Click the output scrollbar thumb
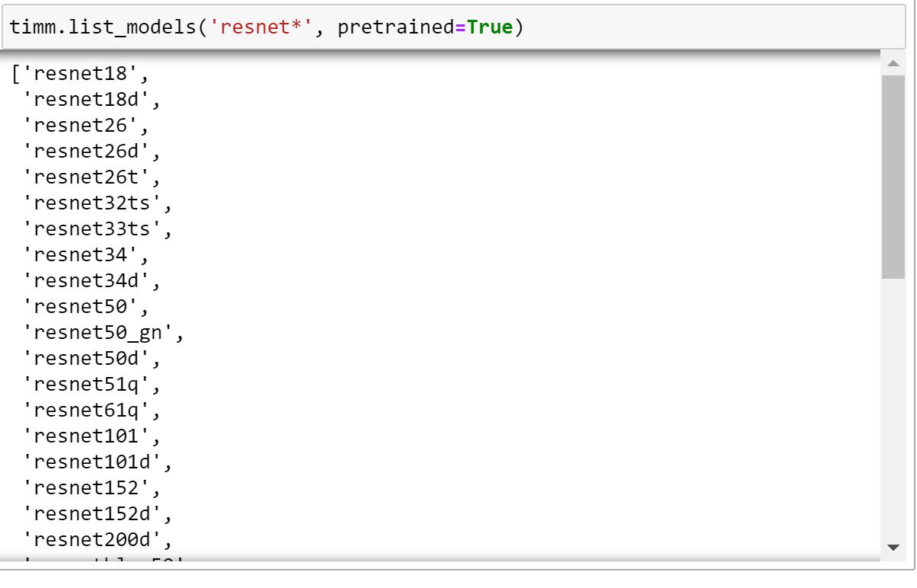The width and height of the screenshot is (917, 588). tap(893, 175)
